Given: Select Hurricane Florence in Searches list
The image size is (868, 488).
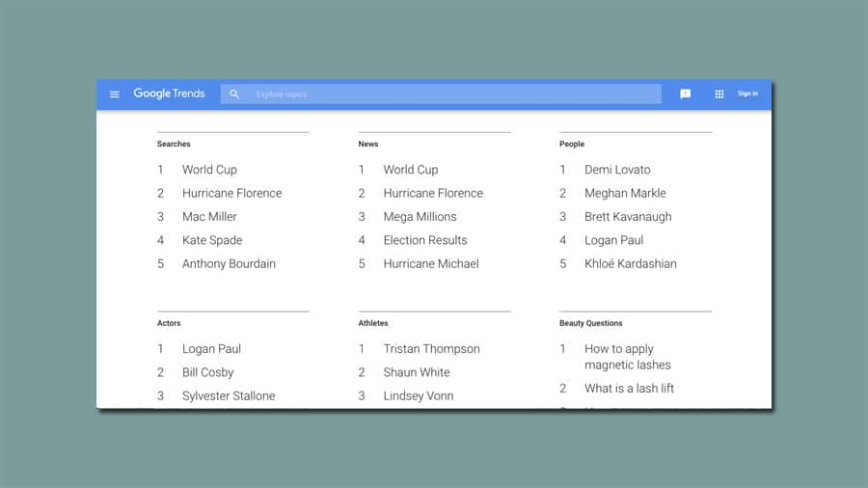Looking at the screenshot, I should 231,193.
